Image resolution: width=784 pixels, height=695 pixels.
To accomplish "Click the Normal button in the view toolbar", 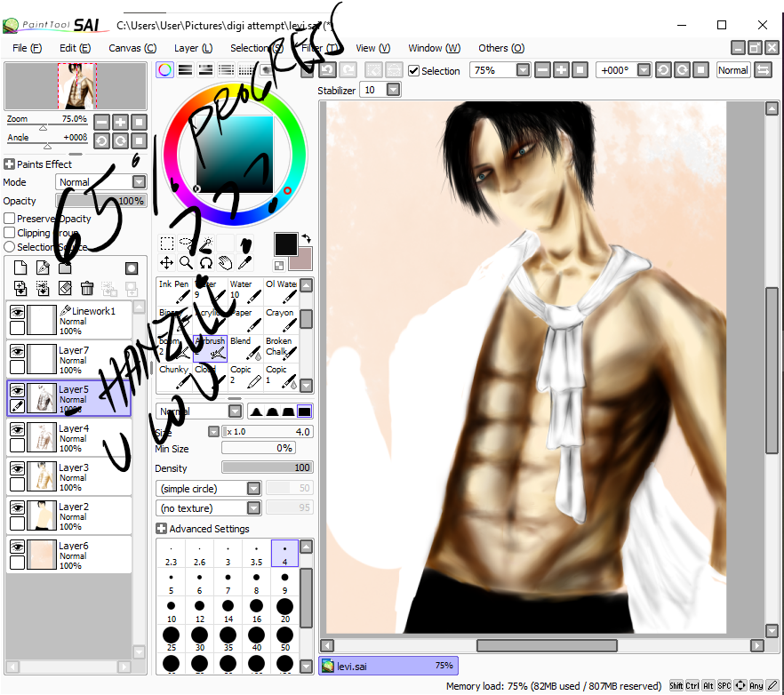I will 733,70.
